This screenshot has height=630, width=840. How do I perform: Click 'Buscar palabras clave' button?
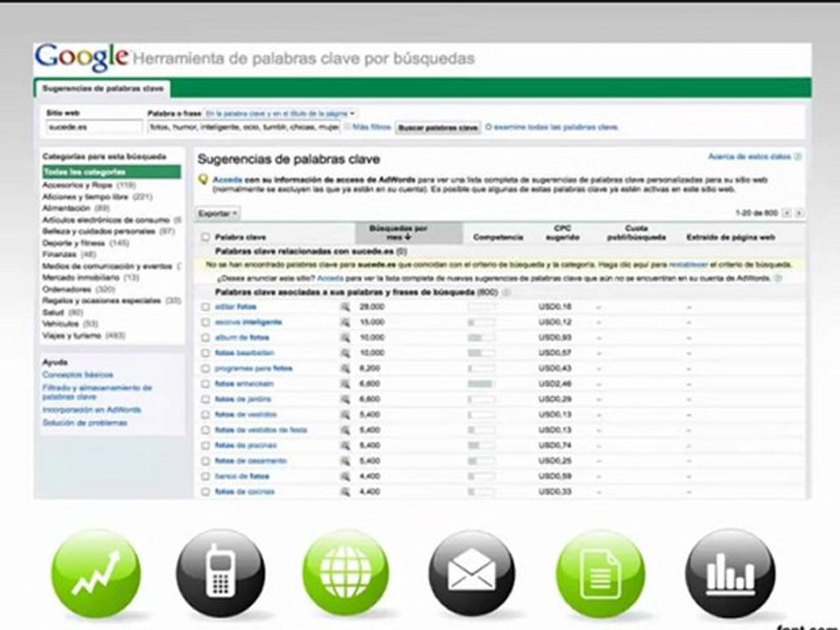(437, 128)
